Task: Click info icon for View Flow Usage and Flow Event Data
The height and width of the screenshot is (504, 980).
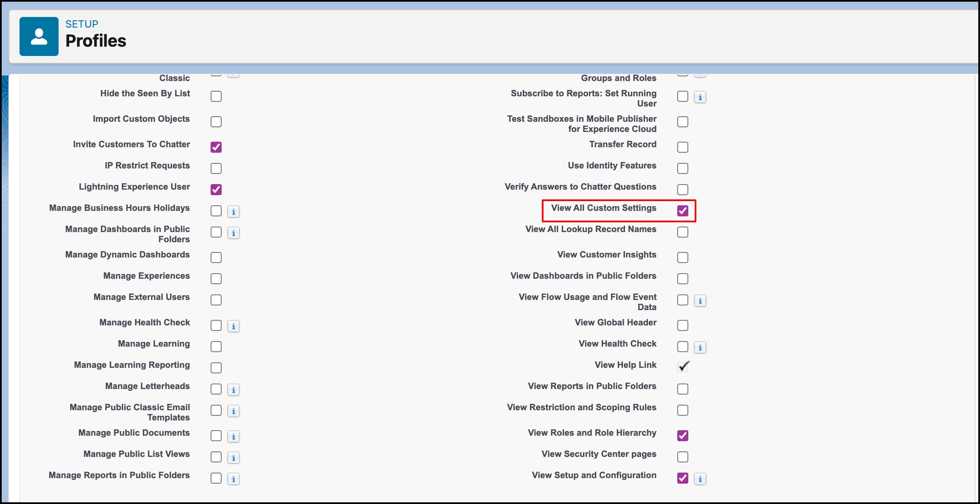Action: tap(700, 301)
